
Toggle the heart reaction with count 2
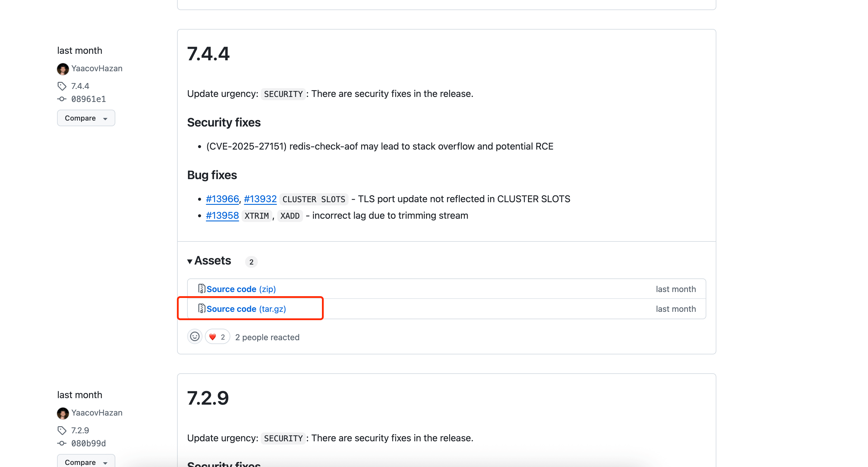(x=217, y=337)
